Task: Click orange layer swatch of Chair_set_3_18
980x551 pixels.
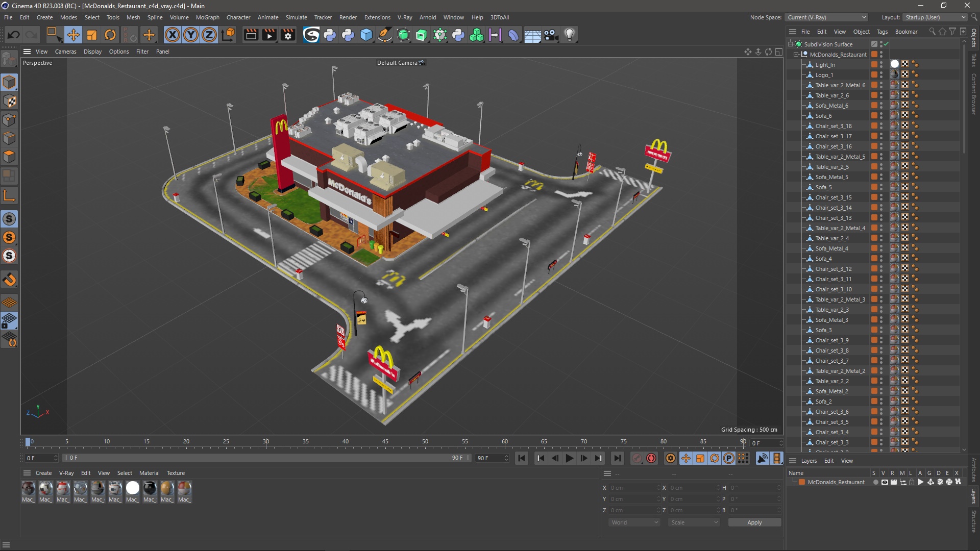Action: [874, 126]
